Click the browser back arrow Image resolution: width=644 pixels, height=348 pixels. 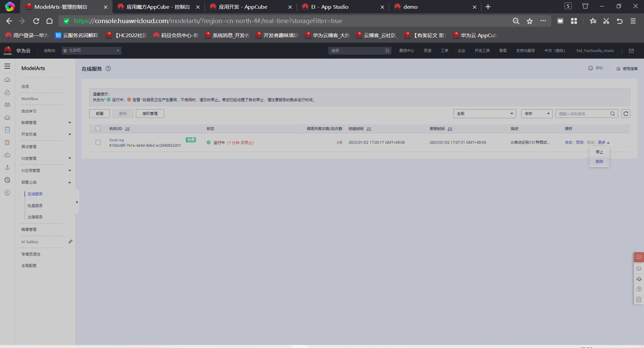9,21
